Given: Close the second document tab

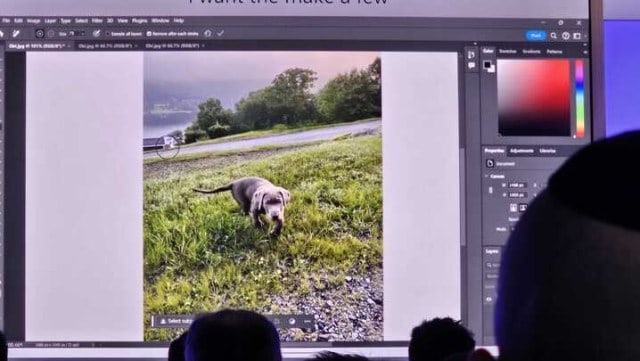Looking at the screenshot, I should (136, 46).
